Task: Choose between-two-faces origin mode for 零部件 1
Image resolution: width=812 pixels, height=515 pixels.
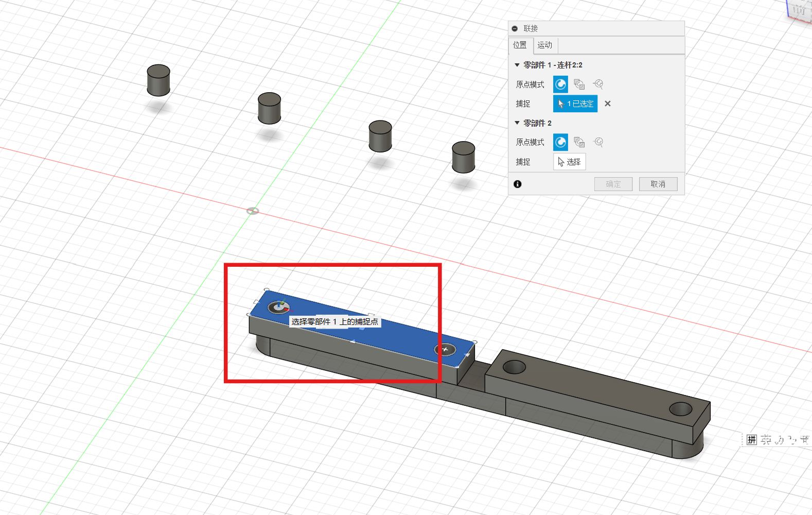Action: coord(579,84)
